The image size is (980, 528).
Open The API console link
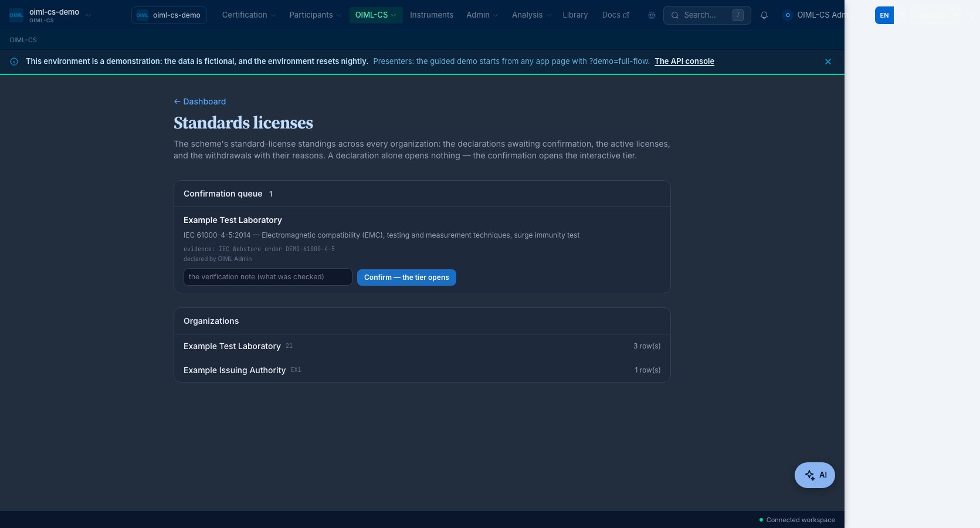(x=684, y=61)
